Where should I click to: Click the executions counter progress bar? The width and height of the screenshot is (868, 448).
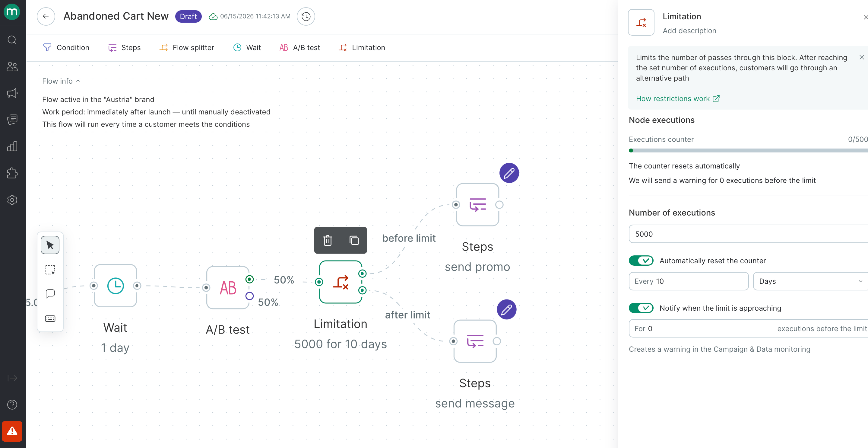click(x=748, y=150)
